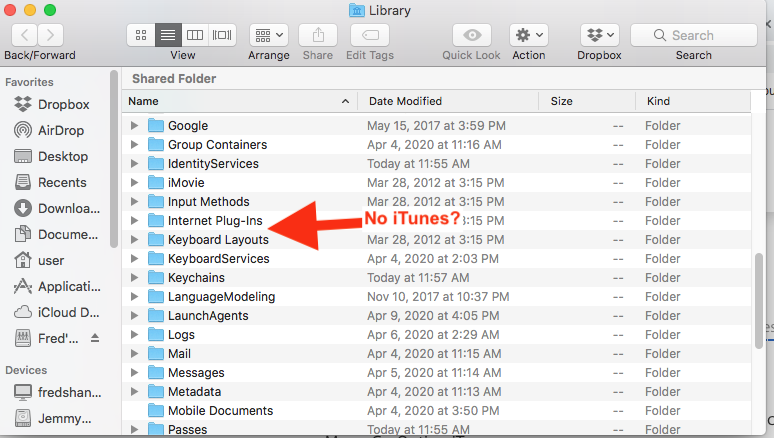Sort by the Kind column
Image resolution: width=774 pixels, height=438 pixels.
693,101
